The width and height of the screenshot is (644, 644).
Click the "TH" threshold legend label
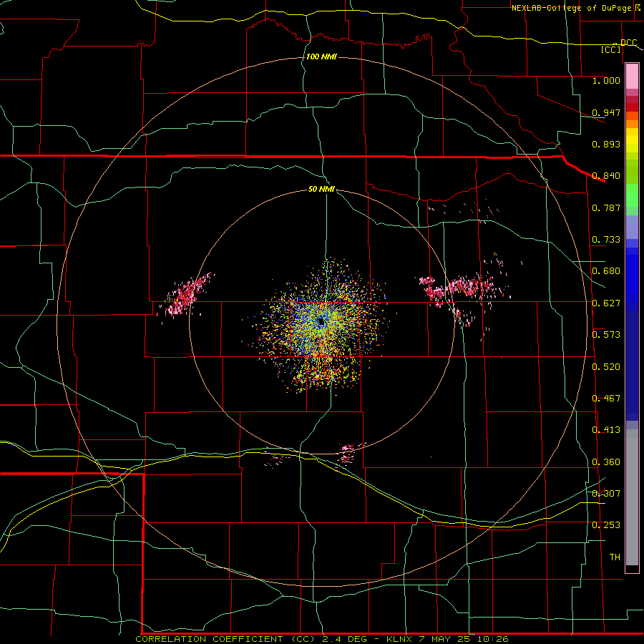615,557
